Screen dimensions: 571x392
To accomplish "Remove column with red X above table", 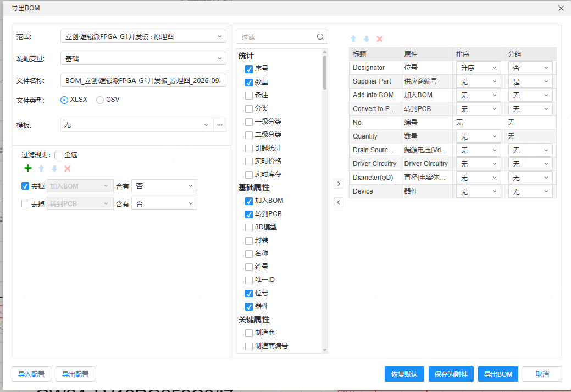I will [x=379, y=38].
